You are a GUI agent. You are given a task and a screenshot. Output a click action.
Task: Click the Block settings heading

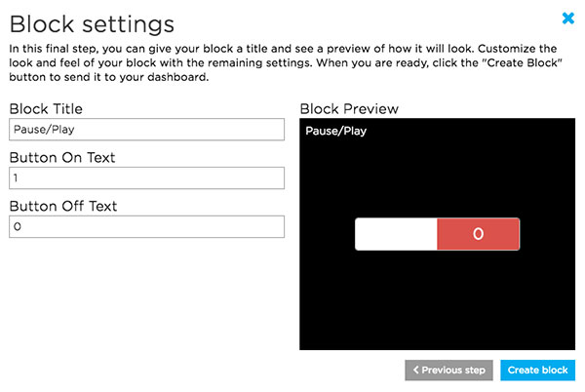(92, 22)
